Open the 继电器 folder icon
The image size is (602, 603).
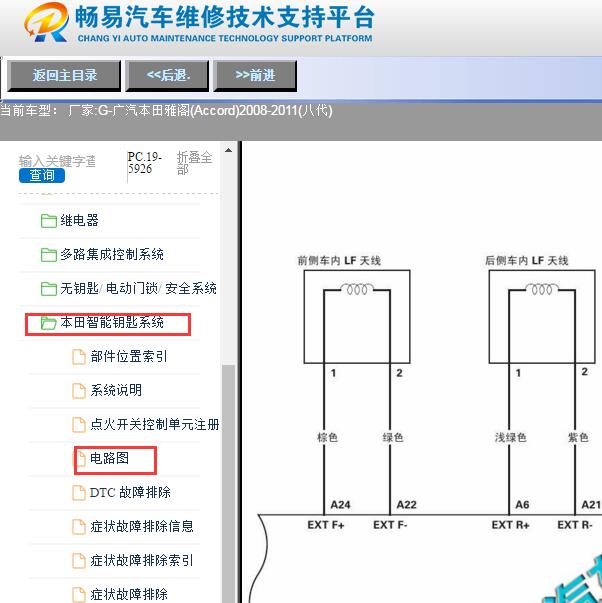[x=49, y=221]
